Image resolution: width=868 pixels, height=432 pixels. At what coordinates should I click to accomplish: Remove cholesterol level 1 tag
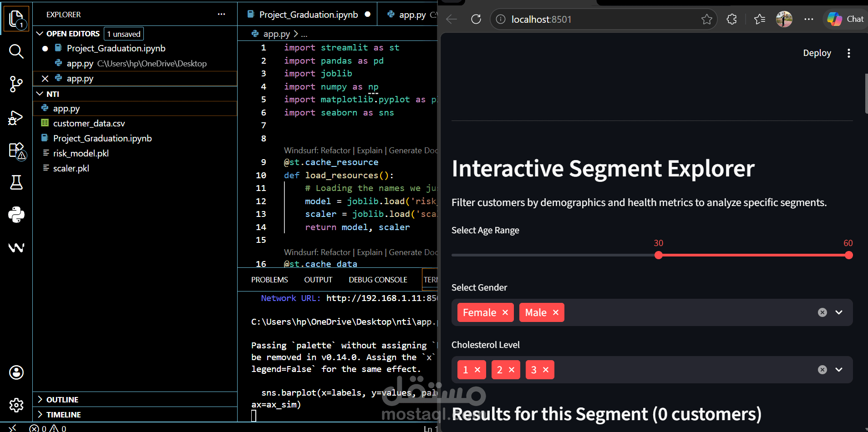point(477,370)
